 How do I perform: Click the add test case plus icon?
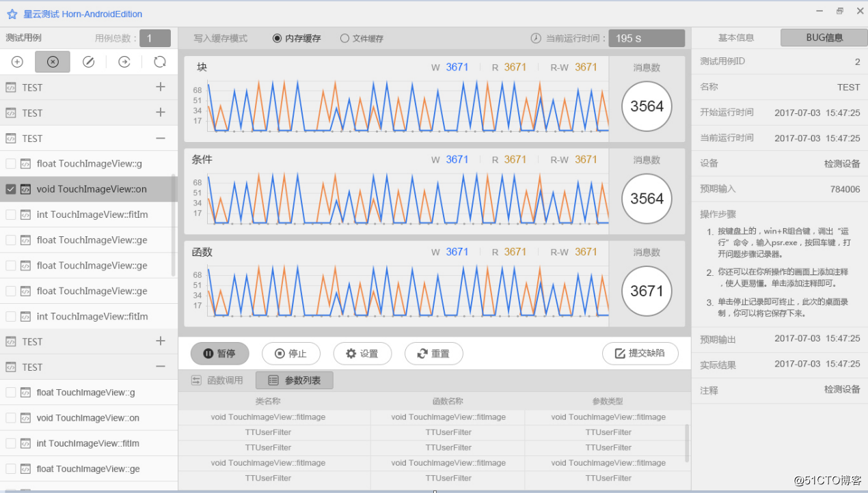point(18,62)
